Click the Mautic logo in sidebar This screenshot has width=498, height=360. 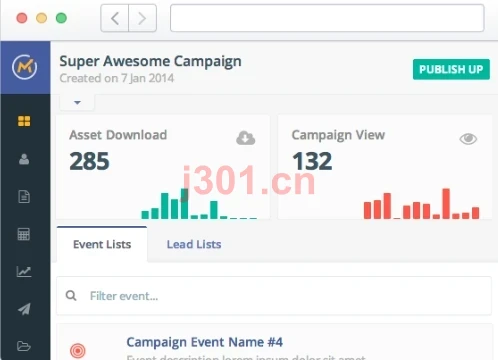point(25,67)
